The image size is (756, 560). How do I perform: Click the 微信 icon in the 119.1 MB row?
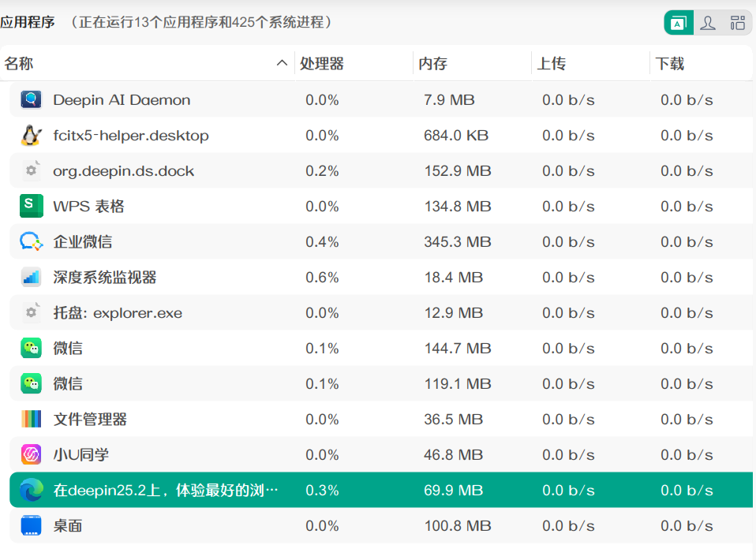(32, 383)
